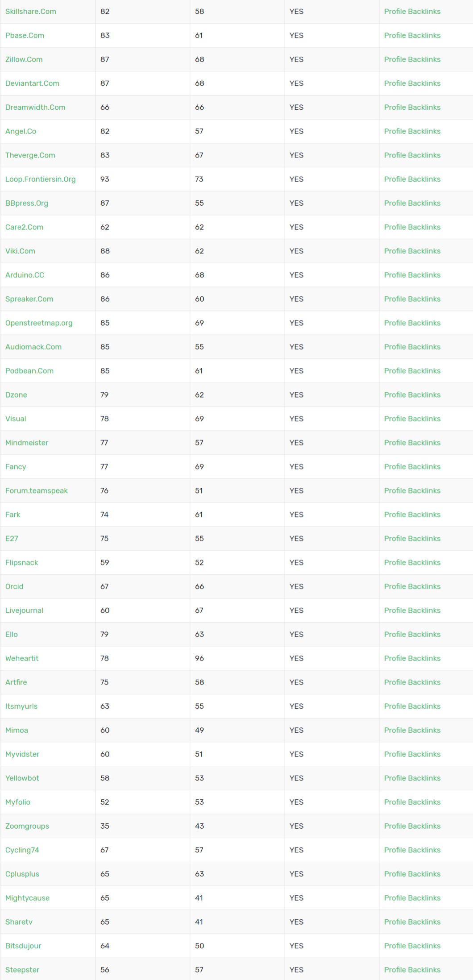Select the Bitsdujour link
Image resolution: width=473 pixels, height=980 pixels.
point(23,946)
